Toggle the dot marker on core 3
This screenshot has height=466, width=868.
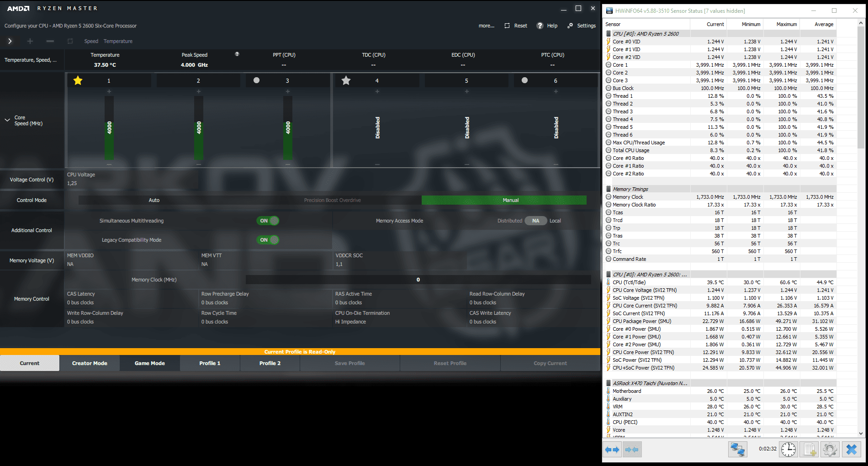[257, 80]
